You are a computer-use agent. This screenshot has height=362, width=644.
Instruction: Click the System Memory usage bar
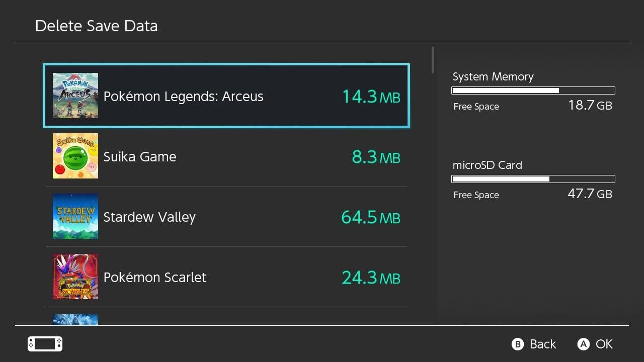533,90
